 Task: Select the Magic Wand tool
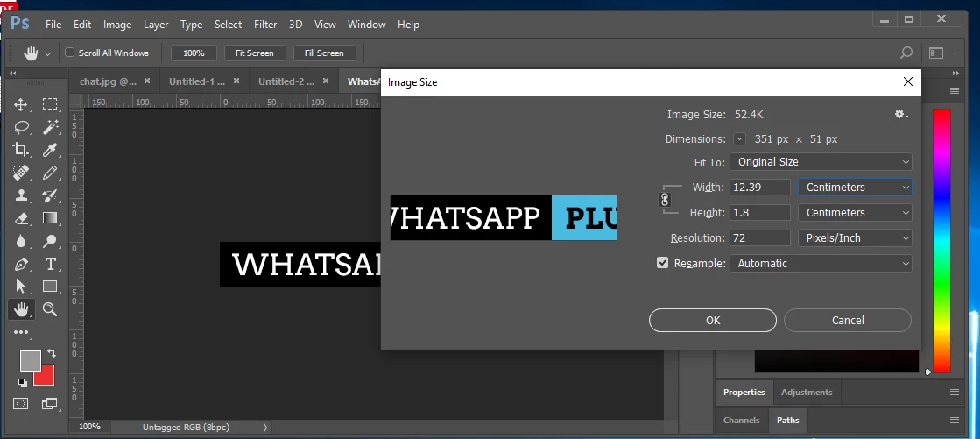pyautogui.click(x=50, y=128)
